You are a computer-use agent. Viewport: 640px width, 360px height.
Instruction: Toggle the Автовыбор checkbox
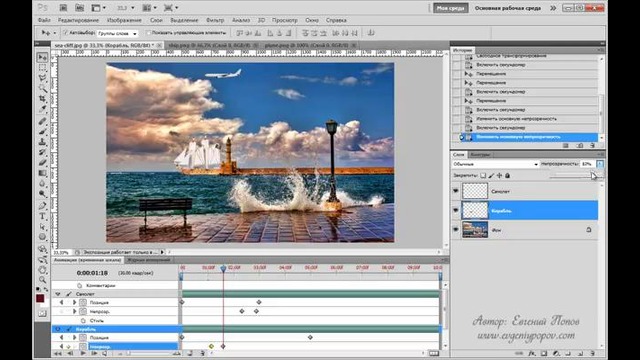tap(65, 33)
